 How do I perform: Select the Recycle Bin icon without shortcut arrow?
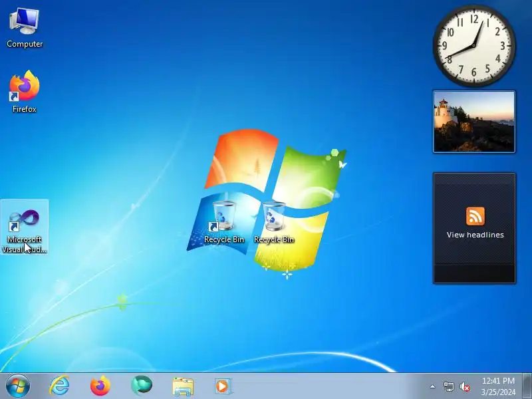[274, 222]
